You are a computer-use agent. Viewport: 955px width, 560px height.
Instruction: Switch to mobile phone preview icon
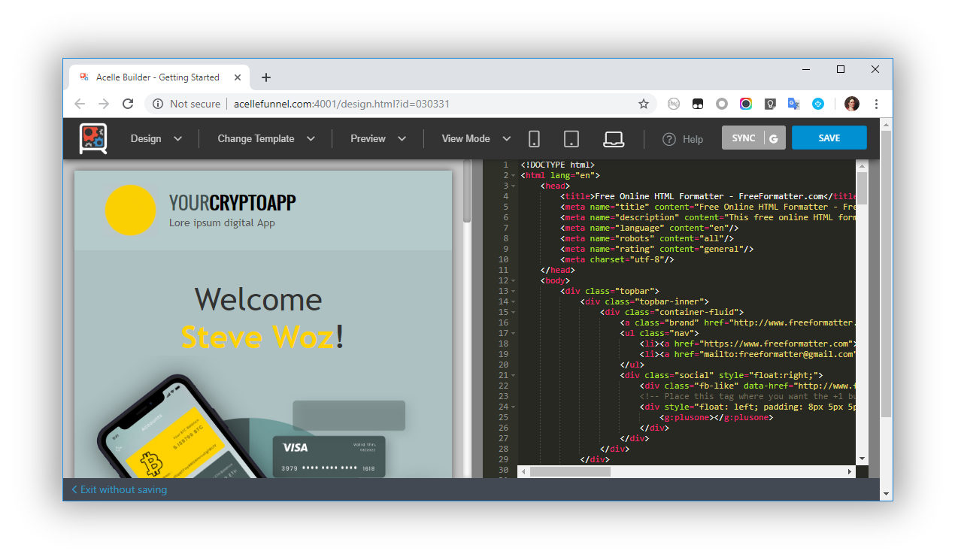coord(534,138)
